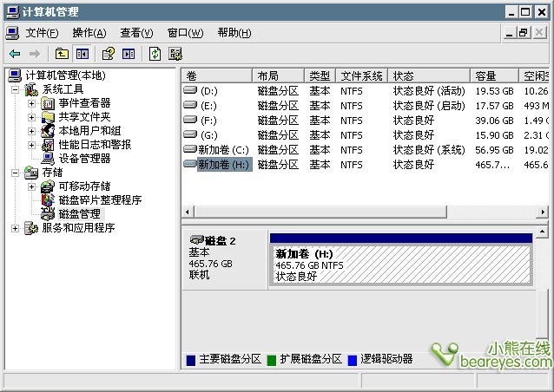Image resolution: width=554 pixels, height=392 pixels.
Task: Expand the 共享文件夹 node
Action: click(x=31, y=117)
